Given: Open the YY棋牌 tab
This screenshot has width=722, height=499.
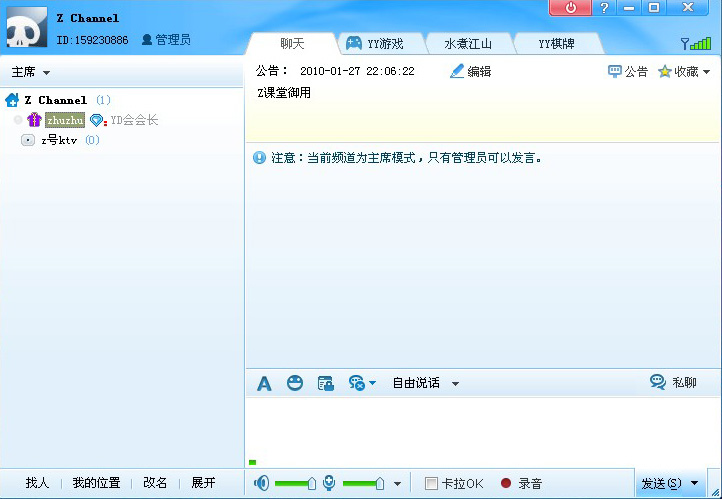Looking at the screenshot, I should pyautogui.click(x=556, y=44).
